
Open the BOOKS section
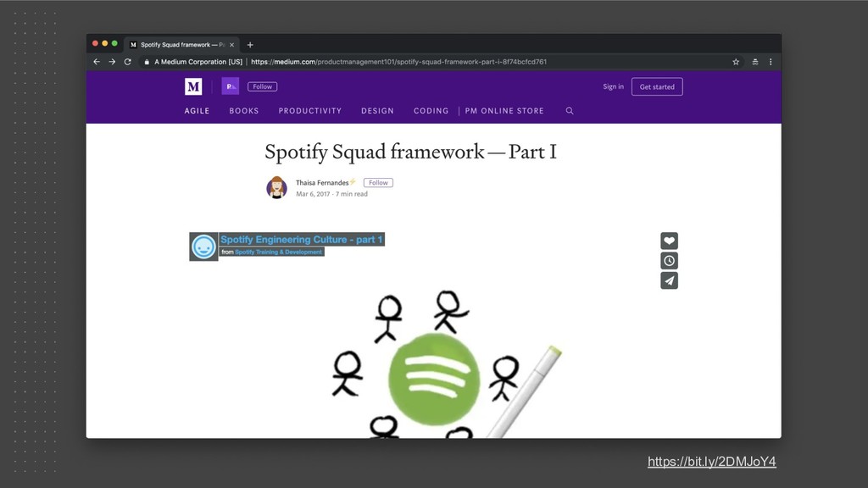tap(244, 111)
